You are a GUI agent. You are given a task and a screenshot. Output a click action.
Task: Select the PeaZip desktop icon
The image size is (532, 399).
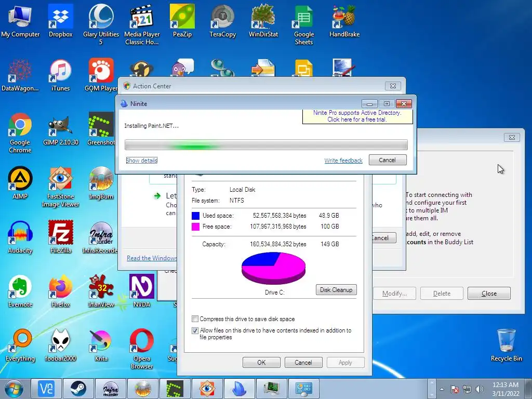tap(182, 21)
